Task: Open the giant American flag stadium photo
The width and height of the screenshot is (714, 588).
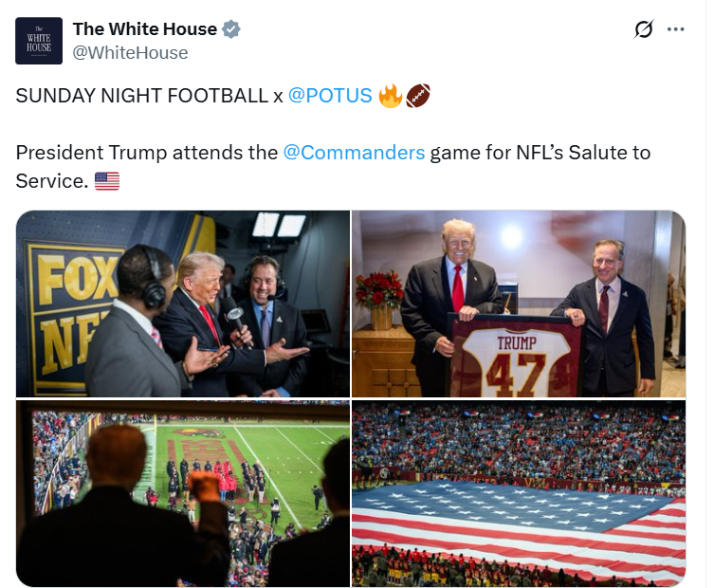Action: tap(519, 494)
